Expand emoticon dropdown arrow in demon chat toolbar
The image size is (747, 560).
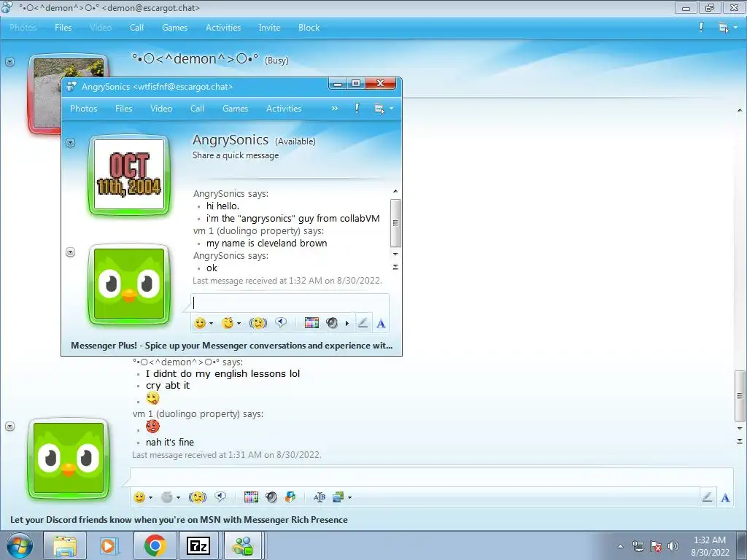click(150, 497)
